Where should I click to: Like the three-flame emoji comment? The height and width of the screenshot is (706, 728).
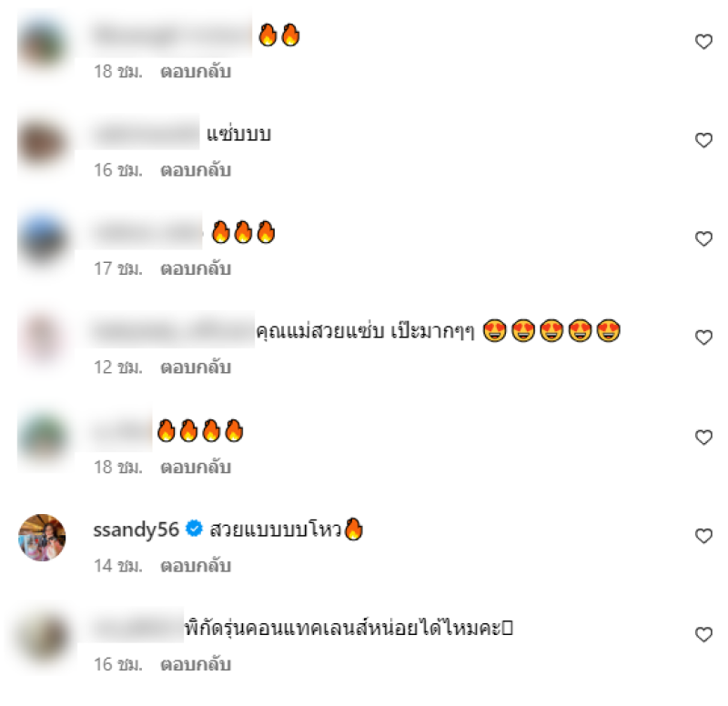[703, 239]
